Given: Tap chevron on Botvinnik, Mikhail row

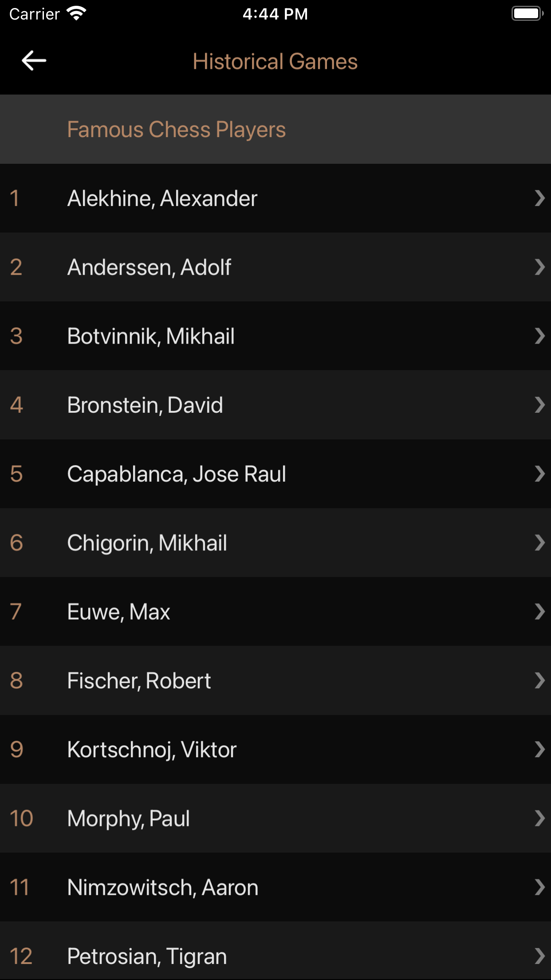Looking at the screenshot, I should click(539, 336).
